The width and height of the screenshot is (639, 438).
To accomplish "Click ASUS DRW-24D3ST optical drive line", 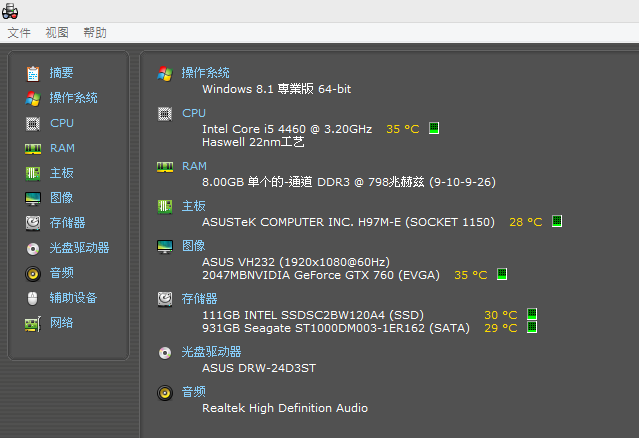I will pos(259,368).
